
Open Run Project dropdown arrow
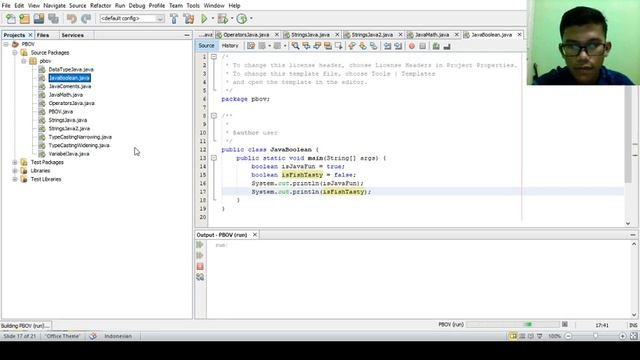click(x=213, y=18)
